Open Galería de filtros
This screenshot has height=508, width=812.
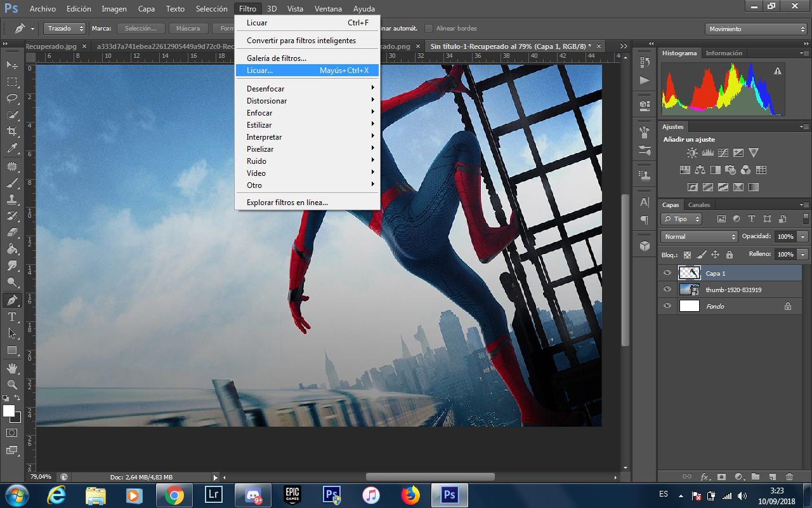[307, 58]
